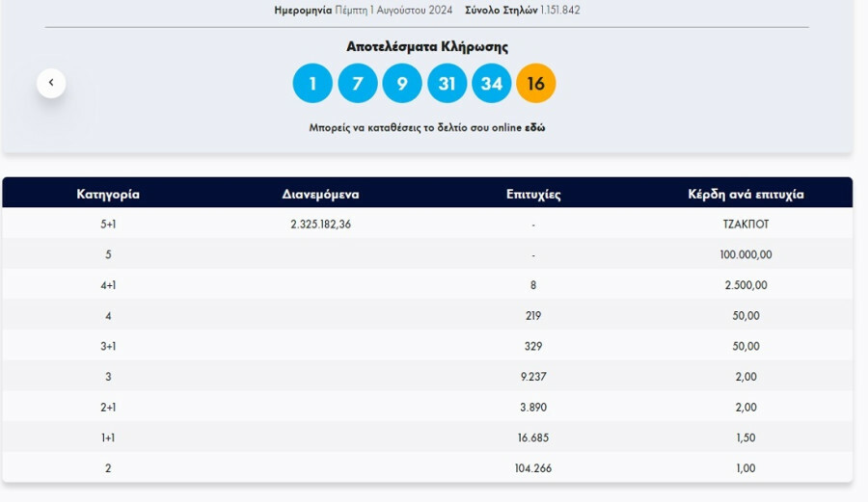Click the 100.000,00 prize value
This screenshot has height=502, width=868.
(x=746, y=254)
